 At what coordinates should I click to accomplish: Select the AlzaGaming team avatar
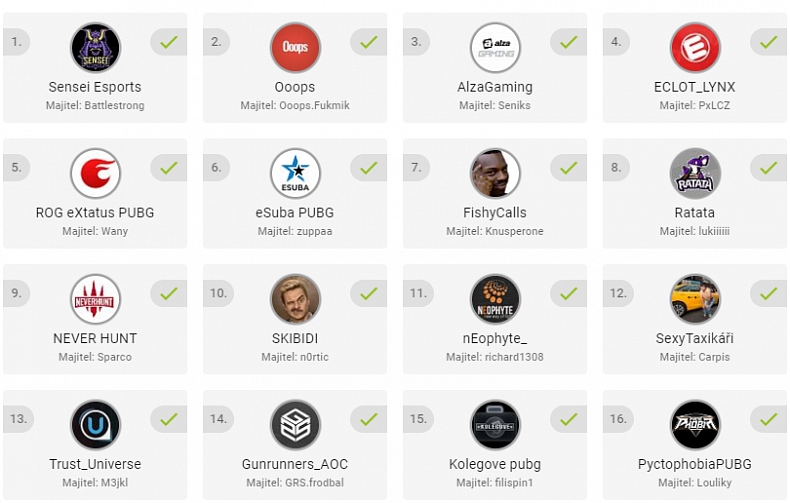pos(495,48)
